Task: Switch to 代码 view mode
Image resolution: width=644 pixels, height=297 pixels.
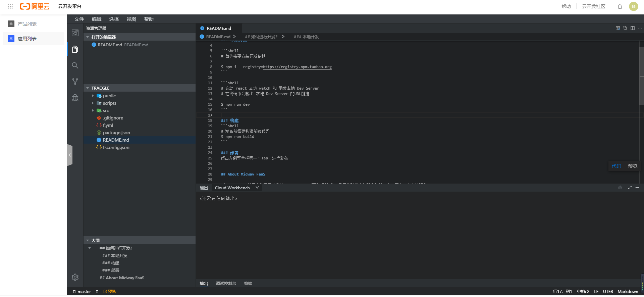Action: pos(616,166)
